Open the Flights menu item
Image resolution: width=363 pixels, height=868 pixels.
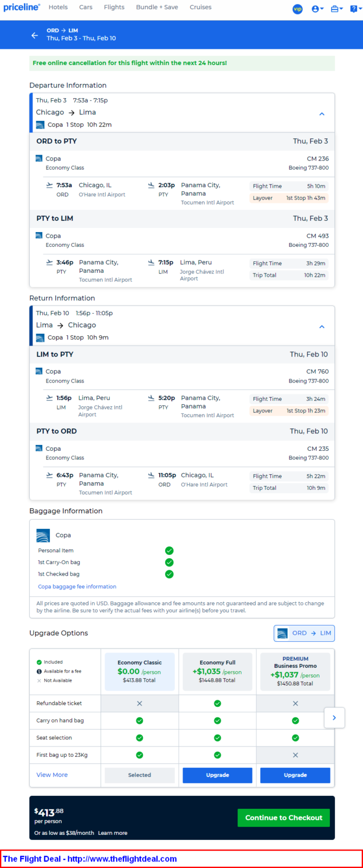coord(114,8)
